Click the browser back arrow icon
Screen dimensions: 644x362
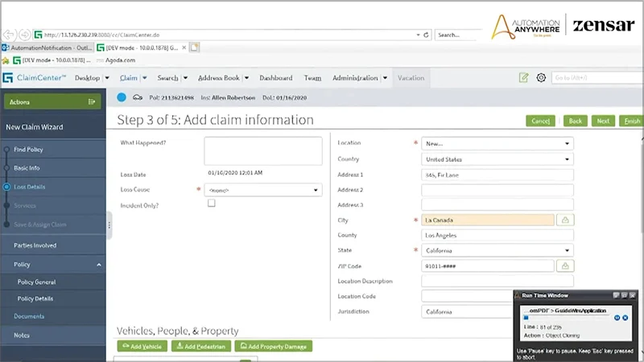[x=9, y=35]
